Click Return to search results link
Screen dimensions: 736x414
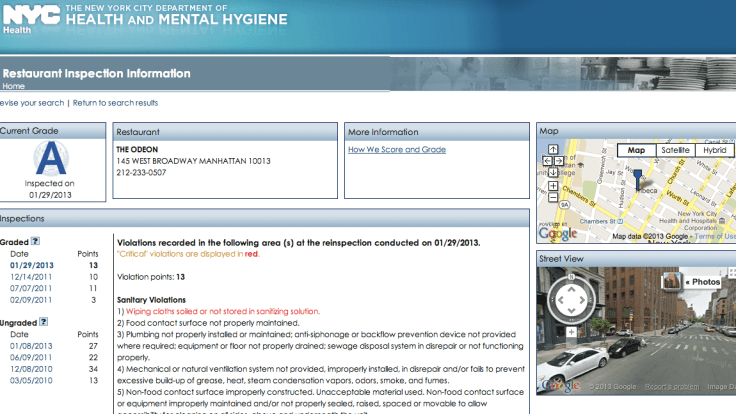click(x=115, y=103)
